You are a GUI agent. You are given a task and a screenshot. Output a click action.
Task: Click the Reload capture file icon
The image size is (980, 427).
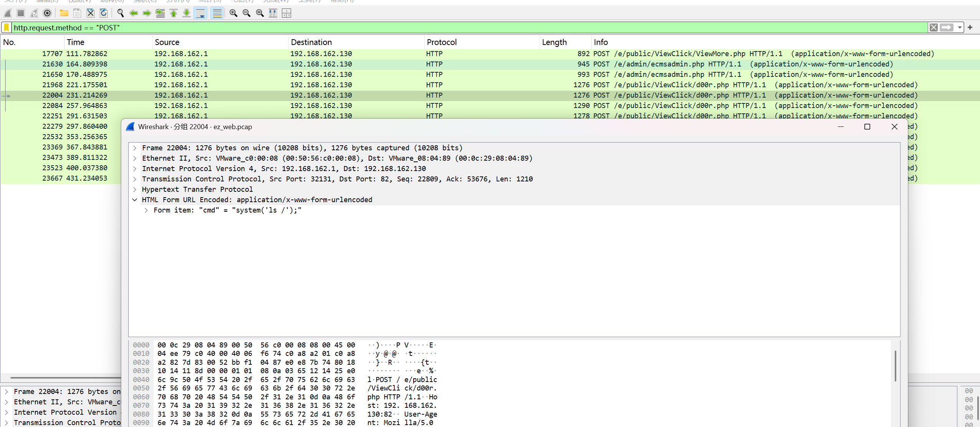pos(104,13)
